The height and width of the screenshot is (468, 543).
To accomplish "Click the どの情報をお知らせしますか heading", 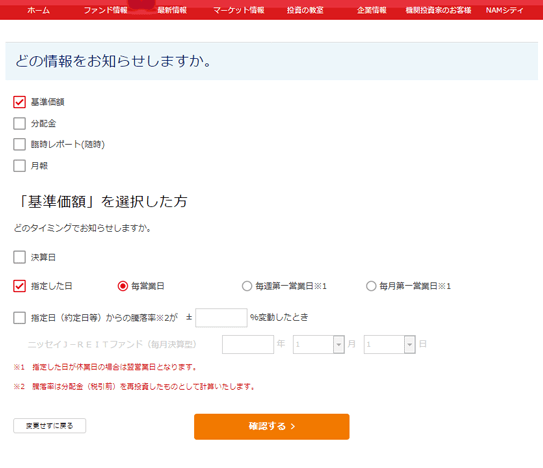I will coord(113,61).
